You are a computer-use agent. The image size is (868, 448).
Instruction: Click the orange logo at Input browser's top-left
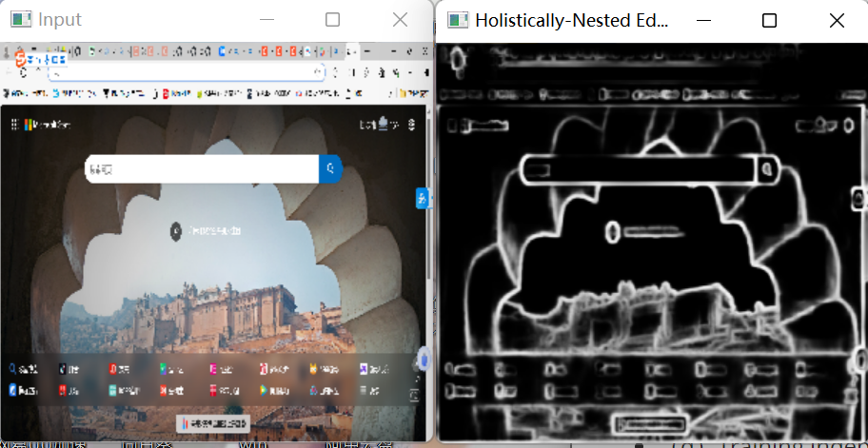[x=20, y=59]
